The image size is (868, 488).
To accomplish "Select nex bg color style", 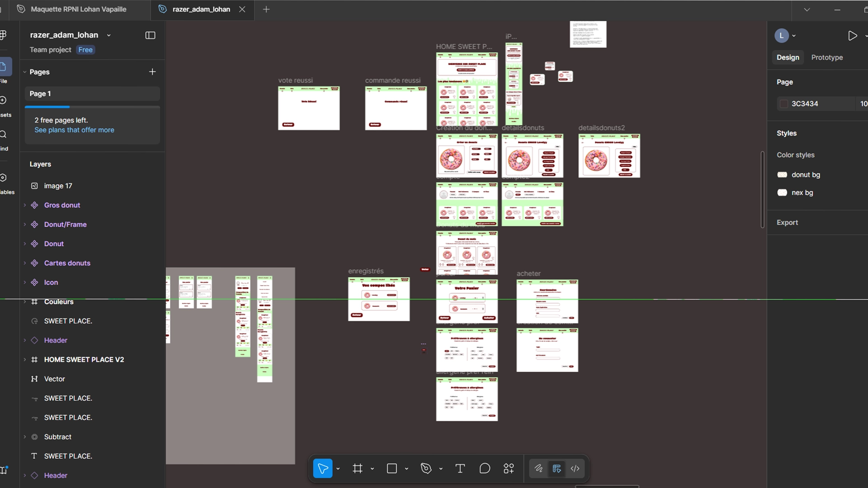I will (795, 192).
